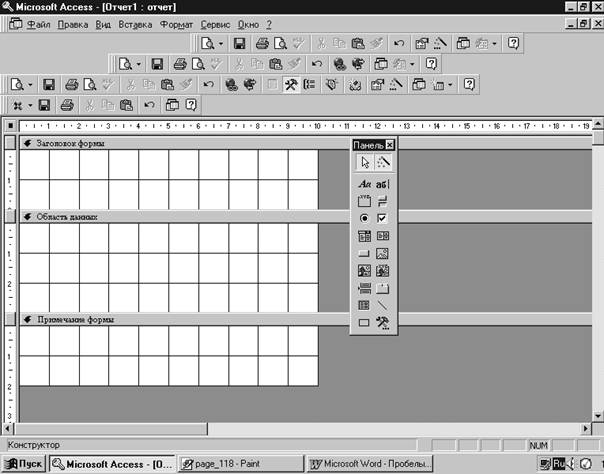The width and height of the screenshot is (604, 474).
Task: Pick the Unbound Object Frame tool
Action: (364, 271)
